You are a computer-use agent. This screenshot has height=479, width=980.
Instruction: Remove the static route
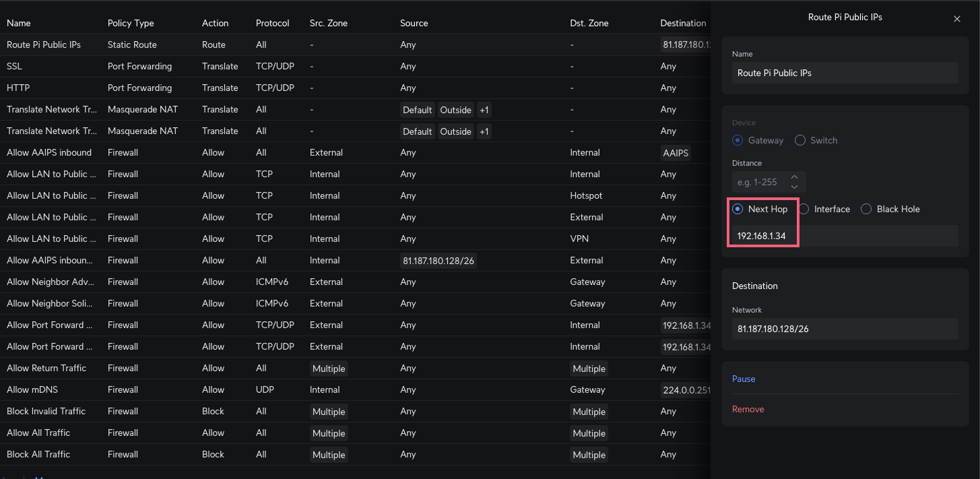pyautogui.click(x=748, y=409)
